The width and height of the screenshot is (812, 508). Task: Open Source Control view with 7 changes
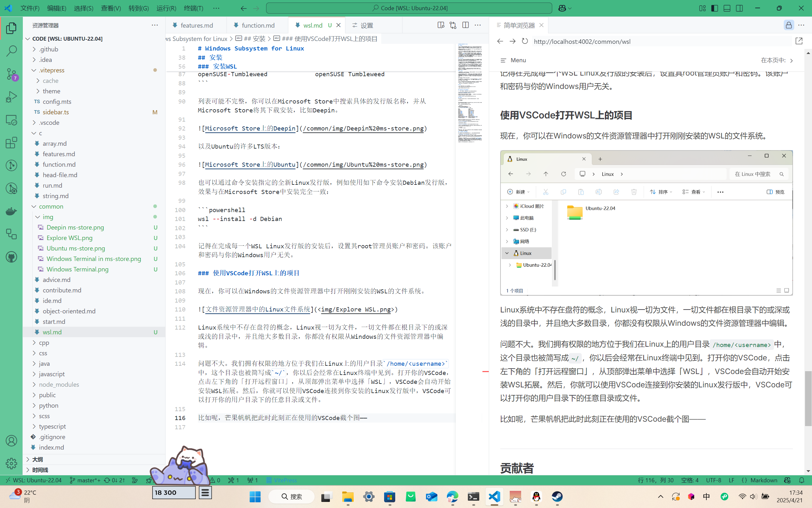(x=11, y=74)
